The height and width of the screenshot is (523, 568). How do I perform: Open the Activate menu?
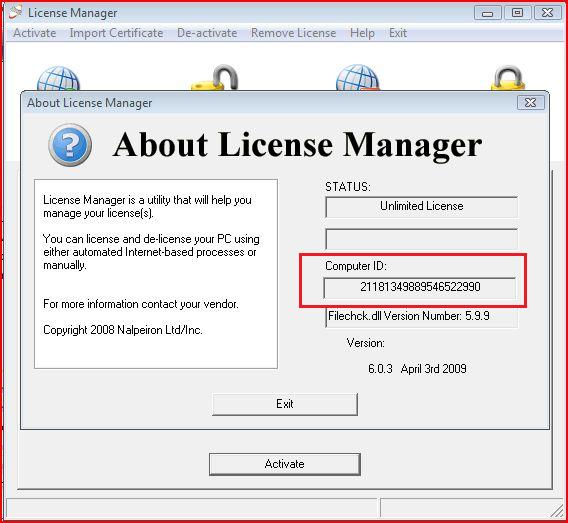tap(35, 33)
